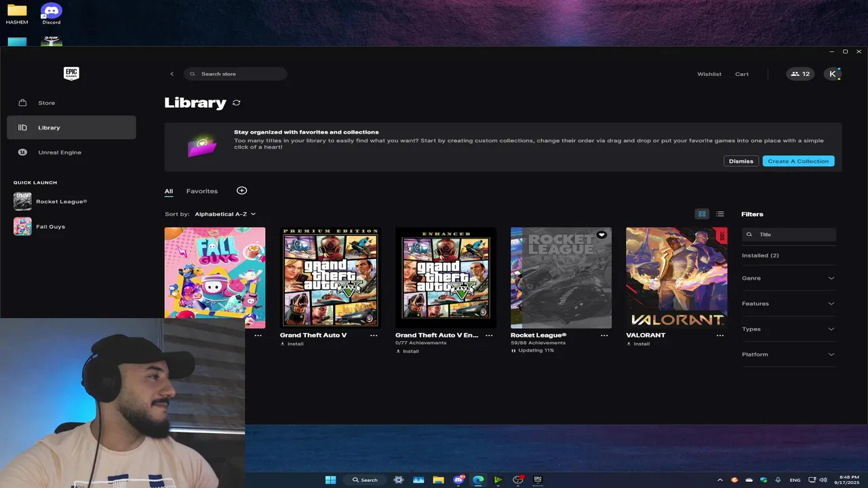The width and height of the screenshot is (868, 488).
Task: Open the Grand Theft Auto V Premium cover
Action: tap(330, 278)
